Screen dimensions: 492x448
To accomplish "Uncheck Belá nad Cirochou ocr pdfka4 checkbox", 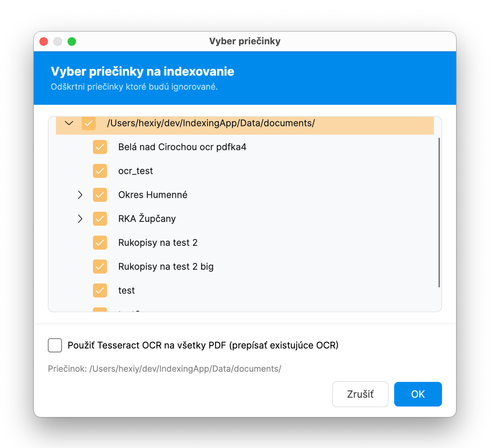I will pyautogui.click(x=100, y=147).
